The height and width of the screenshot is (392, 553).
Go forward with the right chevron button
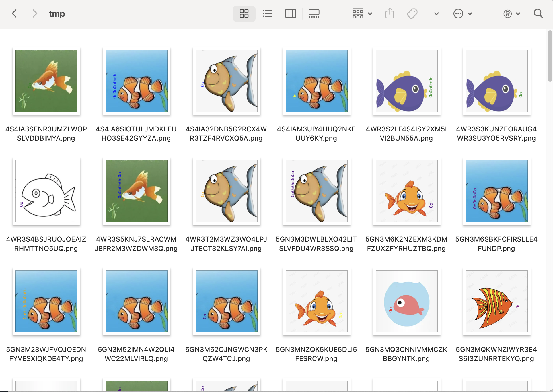[35, 13]
